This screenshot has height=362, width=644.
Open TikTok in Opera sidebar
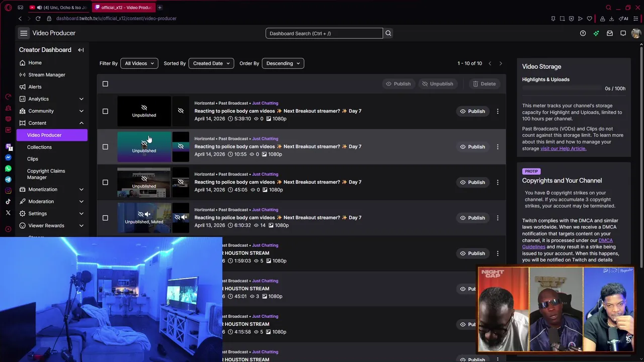point(8,202)
